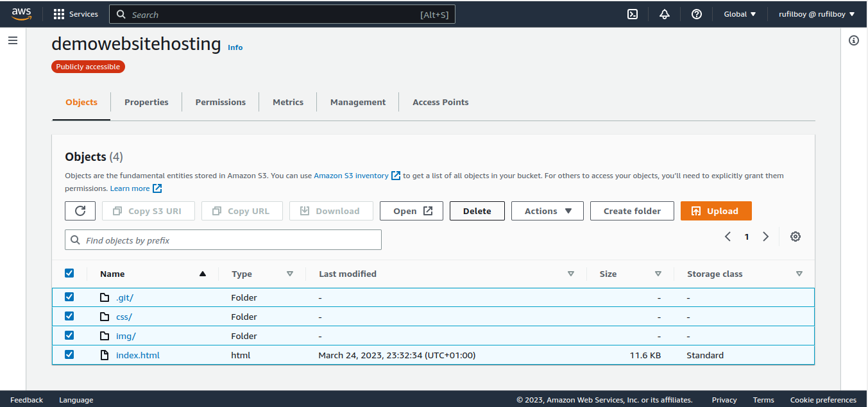The image size is (868, 407).
Task: Click the Upload button
Action: point(716,211)
